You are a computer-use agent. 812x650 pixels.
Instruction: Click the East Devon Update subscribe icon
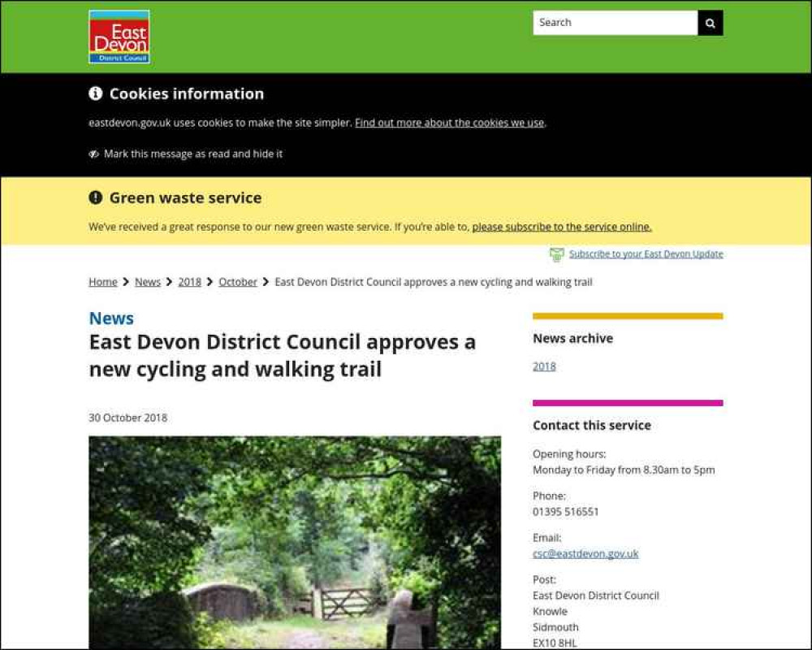tap(557, 254)
